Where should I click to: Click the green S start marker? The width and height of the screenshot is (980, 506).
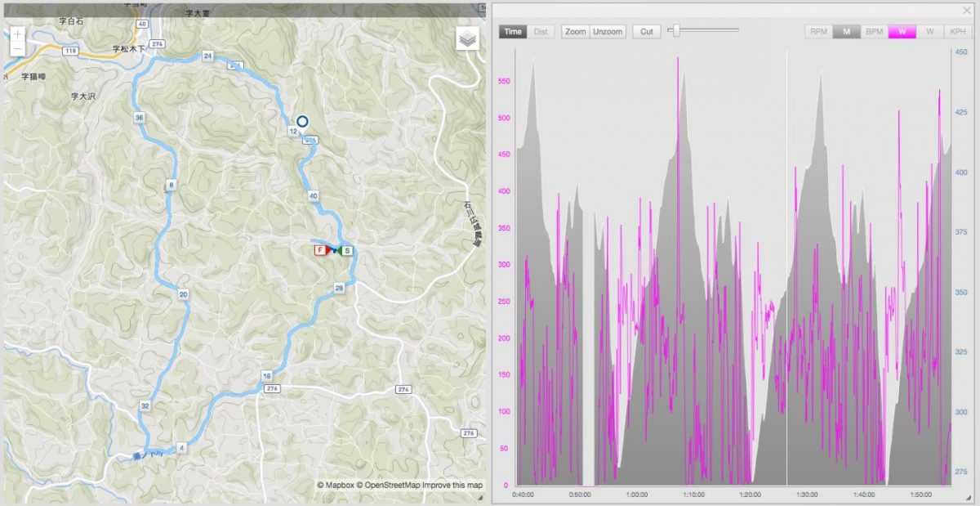coord(347,250)
